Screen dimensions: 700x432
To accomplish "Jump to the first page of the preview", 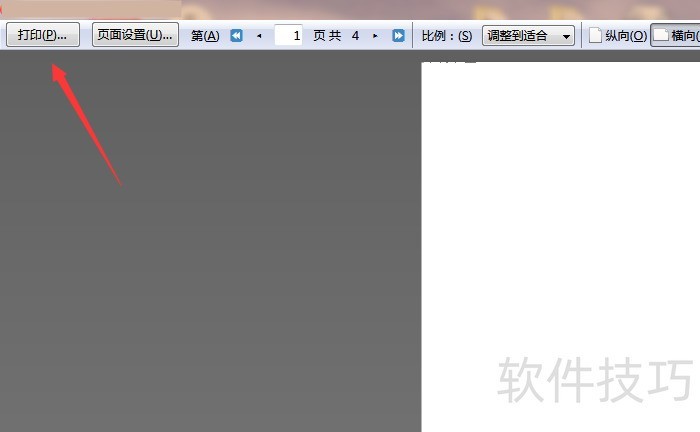I will (237, 36).
